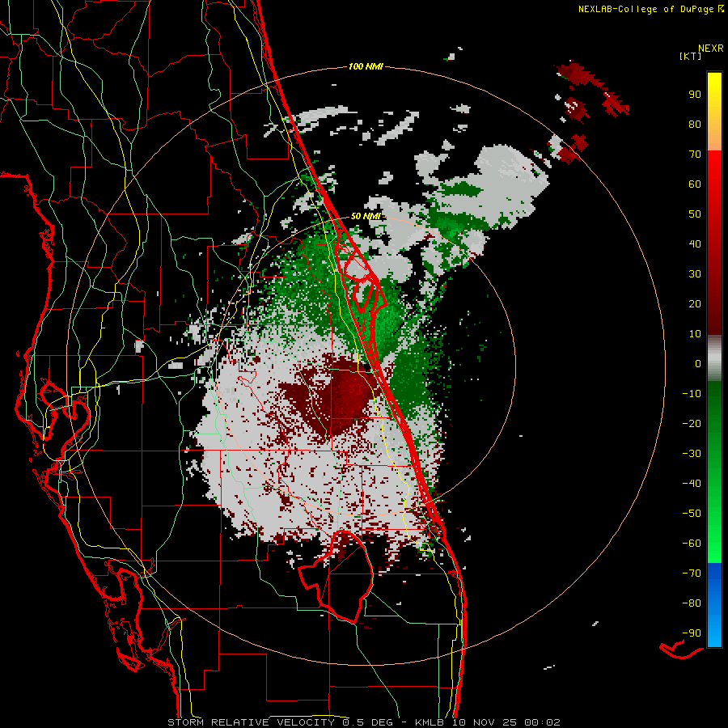Select the 0 value on velocity scale
728x728 pixels.
pyautogui.click(x=698, y=364)
